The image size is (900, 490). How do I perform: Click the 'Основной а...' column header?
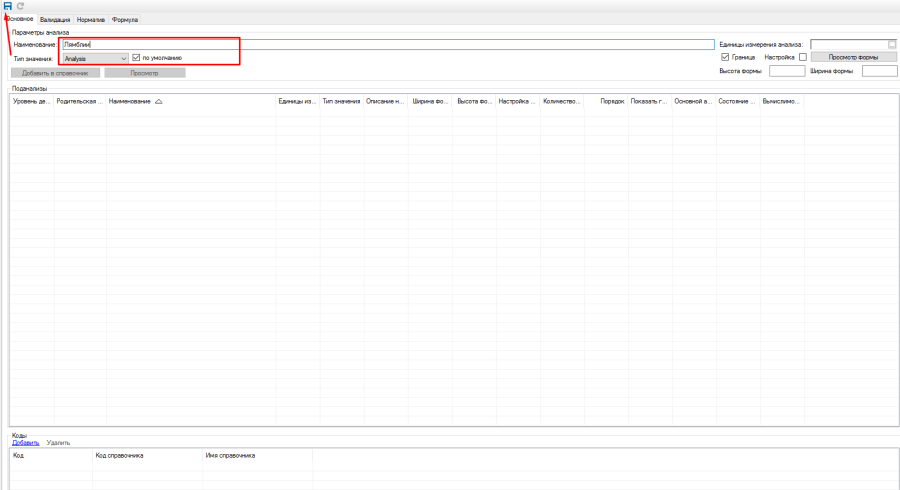[x=694, y=102]
